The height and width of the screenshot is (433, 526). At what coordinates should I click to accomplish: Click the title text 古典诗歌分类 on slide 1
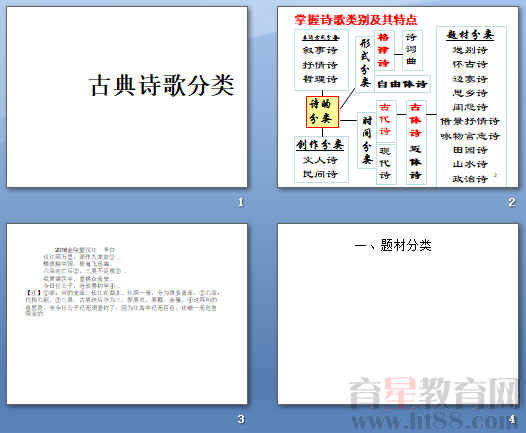(x=161, y=86)
